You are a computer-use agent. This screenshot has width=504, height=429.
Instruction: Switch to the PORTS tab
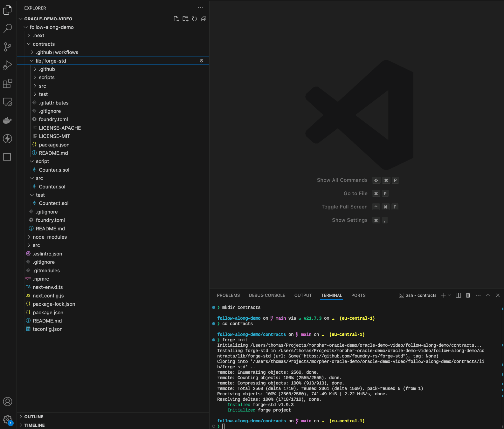point(358,295)
